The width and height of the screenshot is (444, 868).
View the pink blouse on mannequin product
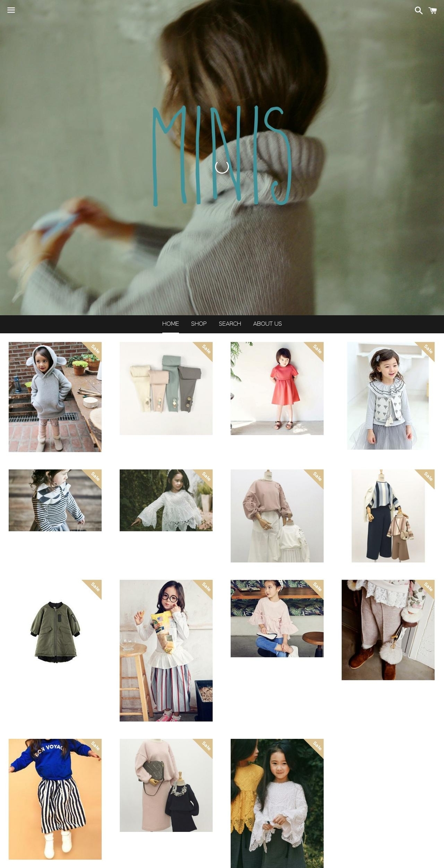pyautogui.click(x=277, y=516)
